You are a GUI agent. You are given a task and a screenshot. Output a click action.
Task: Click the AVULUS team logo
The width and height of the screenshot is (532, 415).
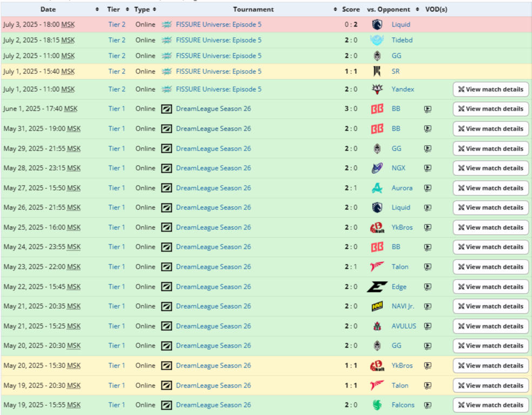(x=377, y=326)
